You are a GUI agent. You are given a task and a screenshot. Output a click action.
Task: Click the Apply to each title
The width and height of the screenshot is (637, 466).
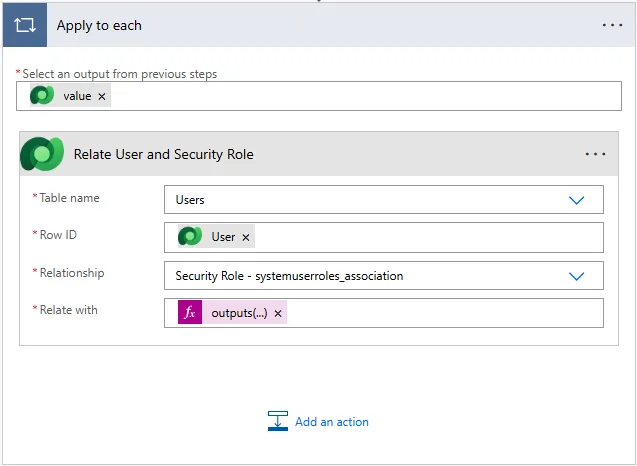[x=99, y=26]
